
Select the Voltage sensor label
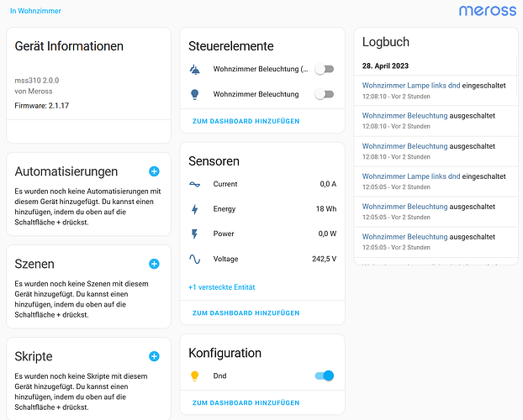[x=225, y=259]
